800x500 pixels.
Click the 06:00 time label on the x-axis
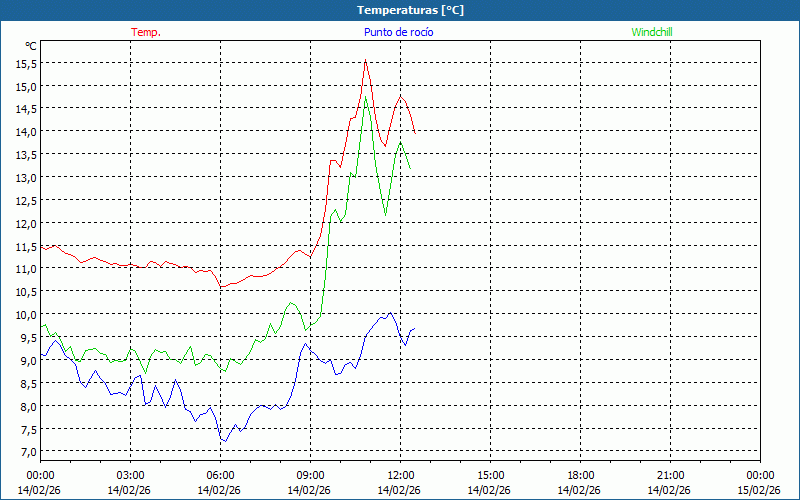(x=220, y=475)
